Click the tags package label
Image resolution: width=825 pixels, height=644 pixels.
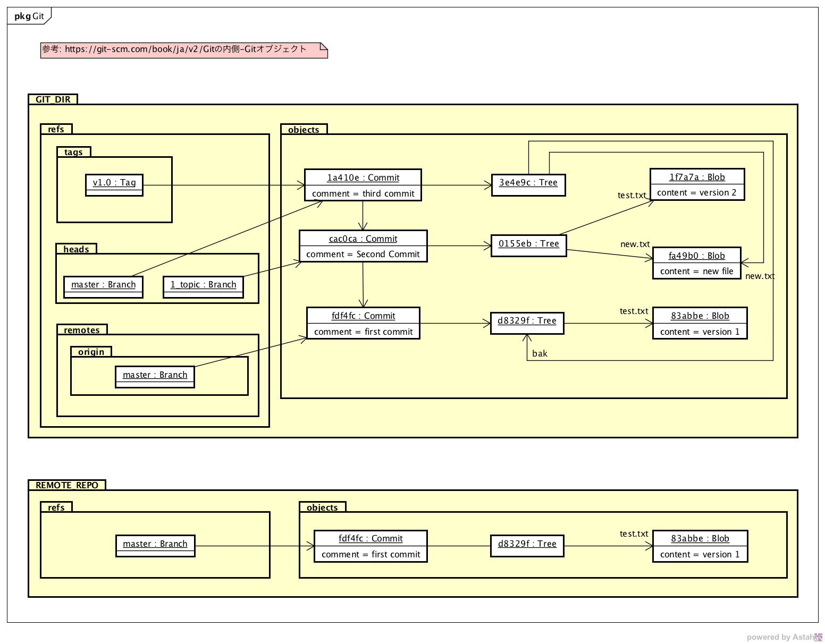click(73, 152)
